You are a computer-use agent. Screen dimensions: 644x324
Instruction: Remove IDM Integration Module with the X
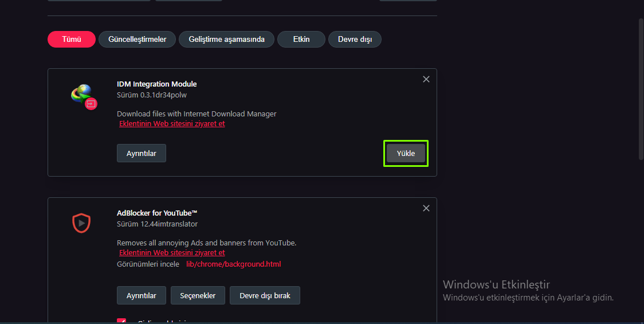tap(426, 79)
